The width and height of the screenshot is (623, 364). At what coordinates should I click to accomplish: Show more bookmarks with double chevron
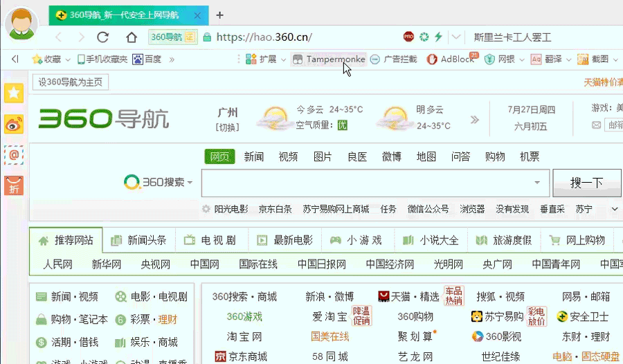point(172,60)
